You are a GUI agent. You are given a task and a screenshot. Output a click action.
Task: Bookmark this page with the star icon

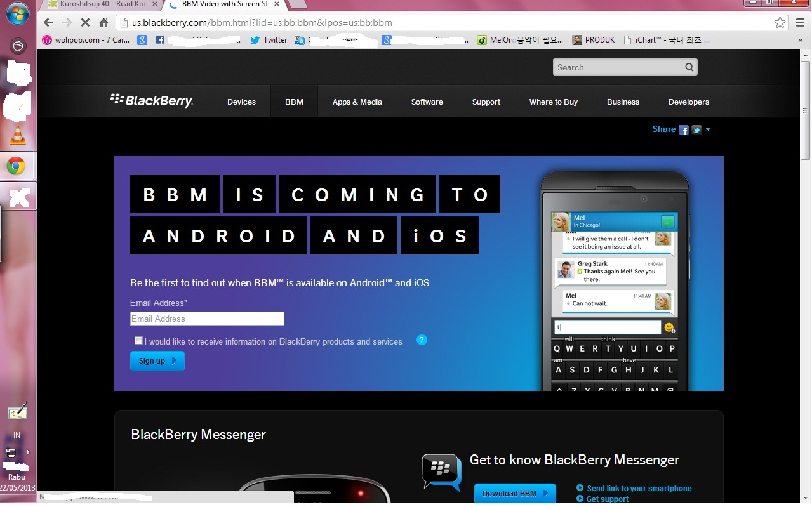tap(780, 23)
